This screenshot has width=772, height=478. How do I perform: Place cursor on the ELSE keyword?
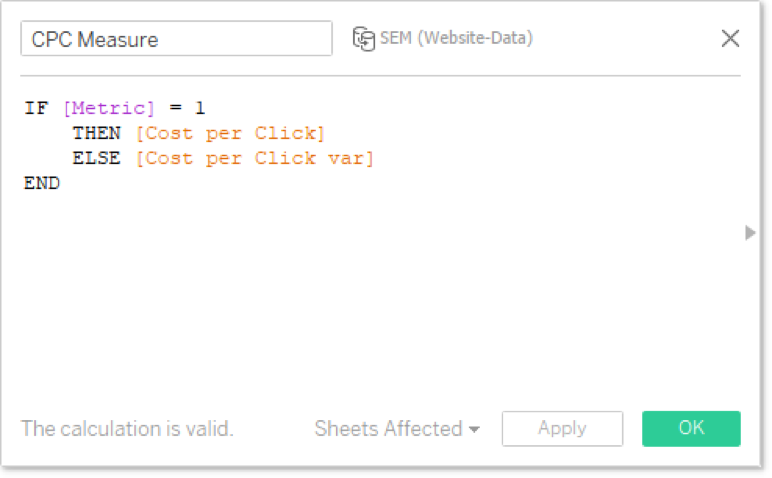[x=96, y=158]
